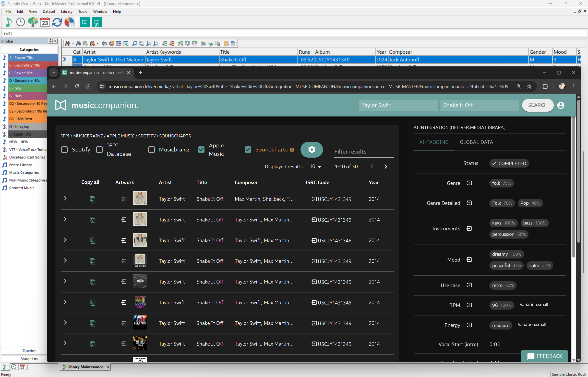The height and width of the screenshot is (377, 588).
Task: Open the Dataset menu
Action: pos(49,11)
